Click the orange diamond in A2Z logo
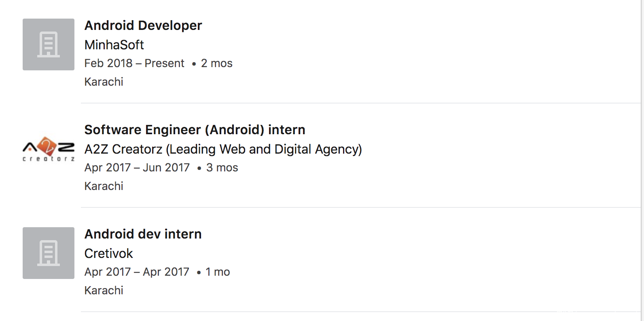Viewport: 644px width, 321px height. tap(48, 146)
